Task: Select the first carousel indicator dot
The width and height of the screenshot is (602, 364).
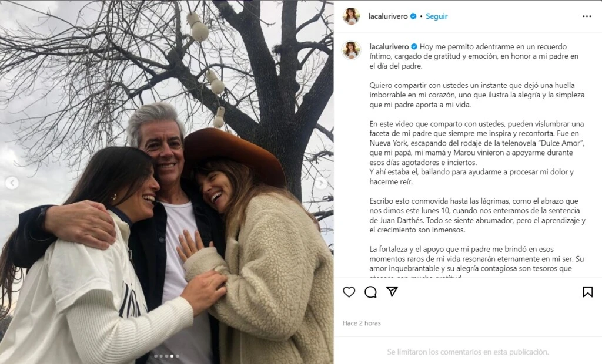Action: coord(156,356)
